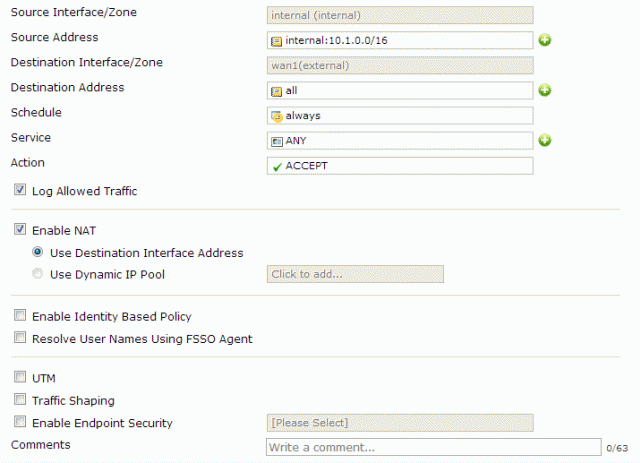This screenshot has height=463, width=640.
Task: Select Use Destination Interface Address option
Action: 38,252
